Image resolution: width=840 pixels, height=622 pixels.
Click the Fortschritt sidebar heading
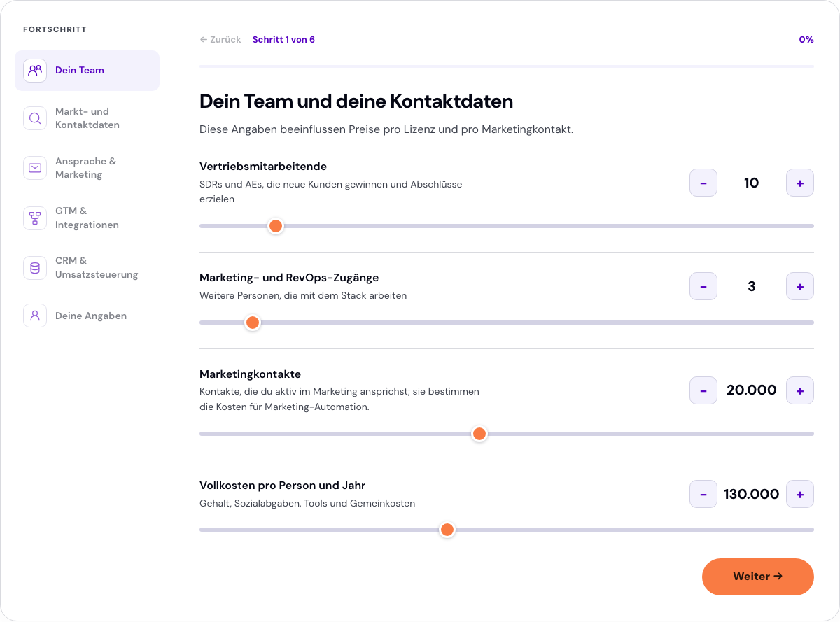pyautogui.click(x=55, y=29)
